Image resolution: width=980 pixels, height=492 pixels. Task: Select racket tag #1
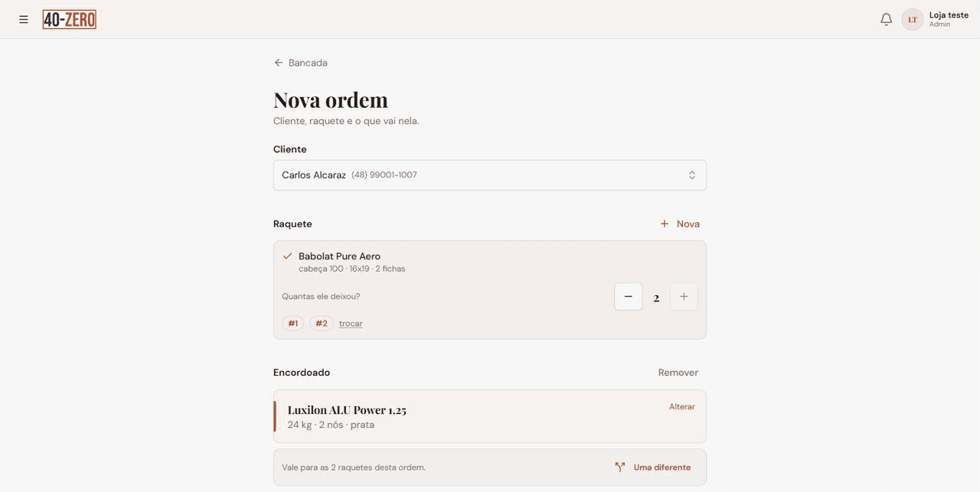point(293,324)
